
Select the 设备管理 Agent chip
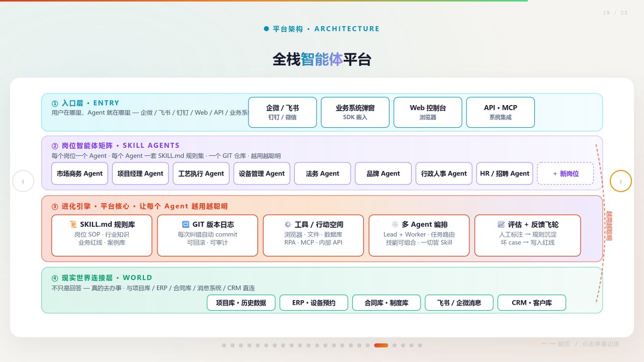262,173
